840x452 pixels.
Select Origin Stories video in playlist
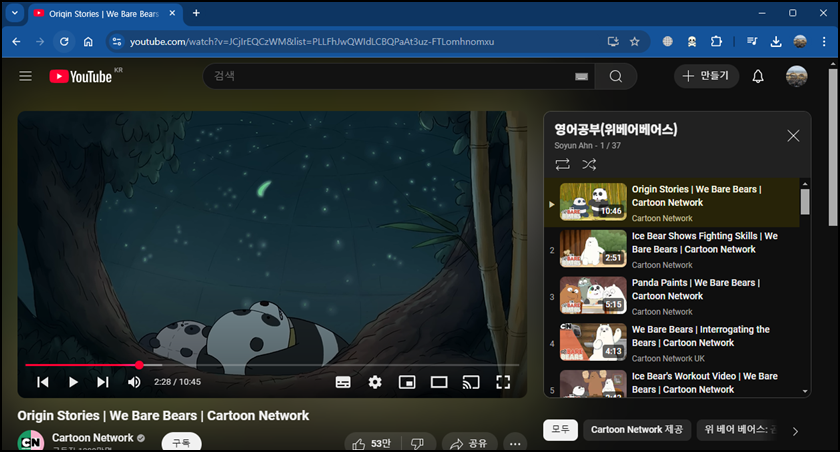tap(672, 202)
